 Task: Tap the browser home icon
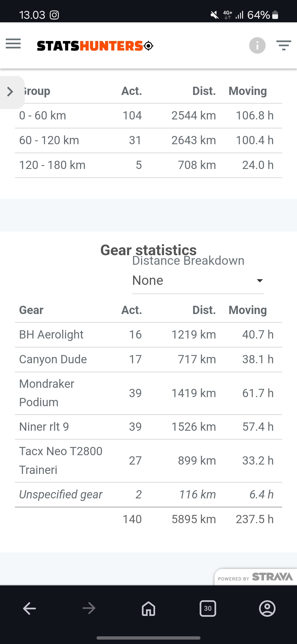148,608
